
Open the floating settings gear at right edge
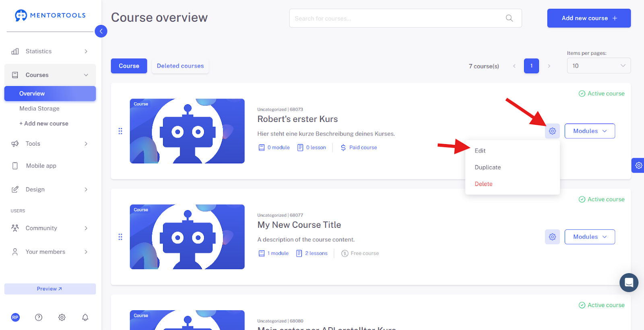coord(638,165)
